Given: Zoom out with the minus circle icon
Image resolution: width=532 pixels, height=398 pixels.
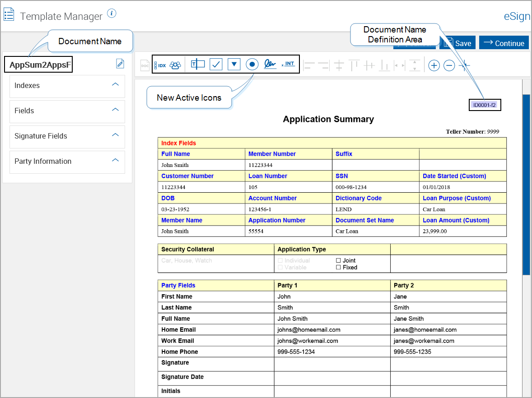Looking at the screenshot, I should [449, 65].
